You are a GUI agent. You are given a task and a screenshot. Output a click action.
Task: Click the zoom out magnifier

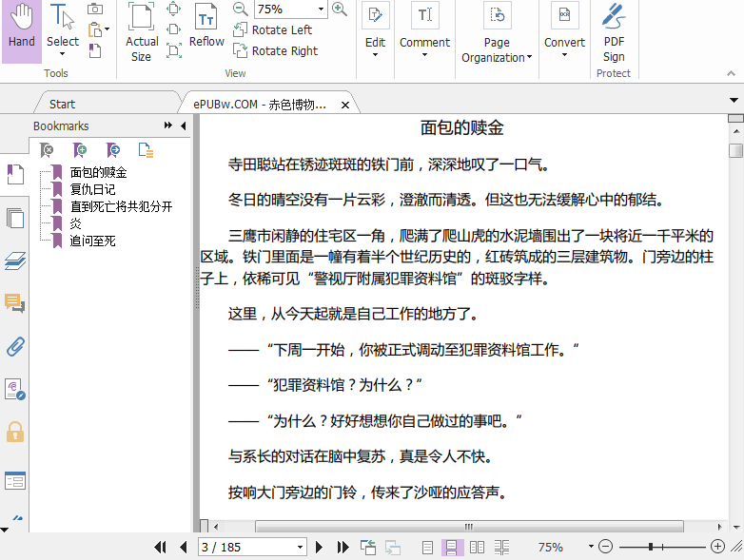pyautogui.click(x=240, y=9)
